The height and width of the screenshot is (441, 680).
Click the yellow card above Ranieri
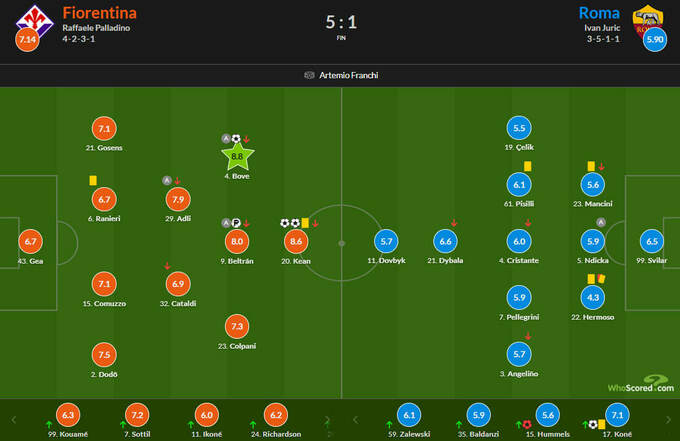(x=92, y=181)
